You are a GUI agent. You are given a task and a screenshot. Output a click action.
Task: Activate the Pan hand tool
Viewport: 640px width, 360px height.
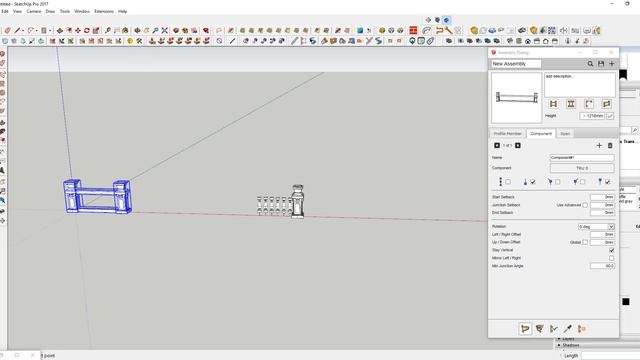point(147,30)
